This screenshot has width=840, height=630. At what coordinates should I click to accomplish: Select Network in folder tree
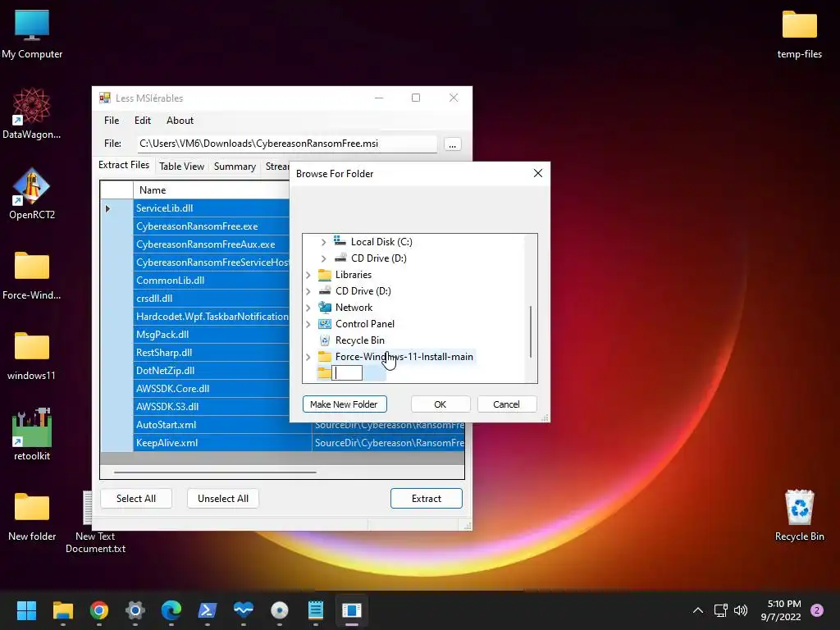pyautogui.click(x=354, y=308)
